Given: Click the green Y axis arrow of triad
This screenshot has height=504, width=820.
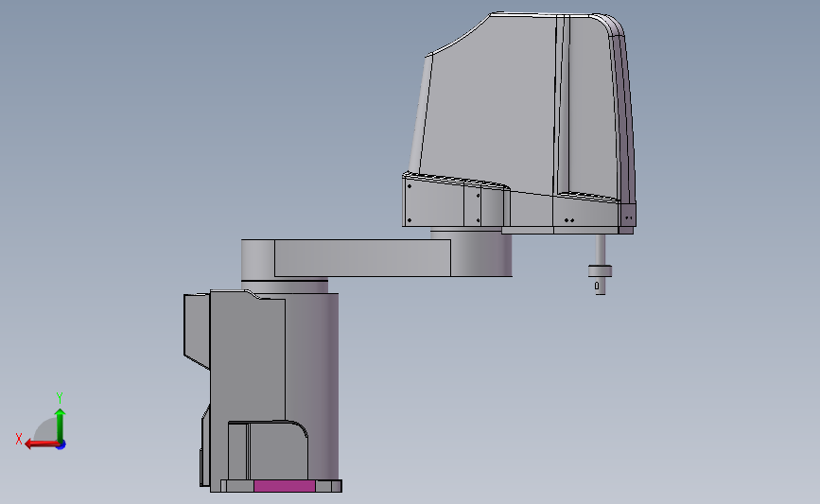Looking at the screenshot, I should click(61, 426).
